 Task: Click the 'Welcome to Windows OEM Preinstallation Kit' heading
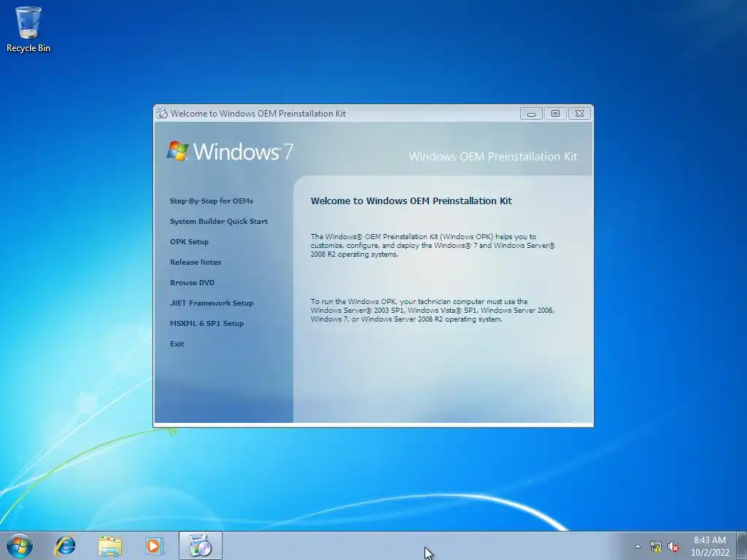click(x=411, y=201)
